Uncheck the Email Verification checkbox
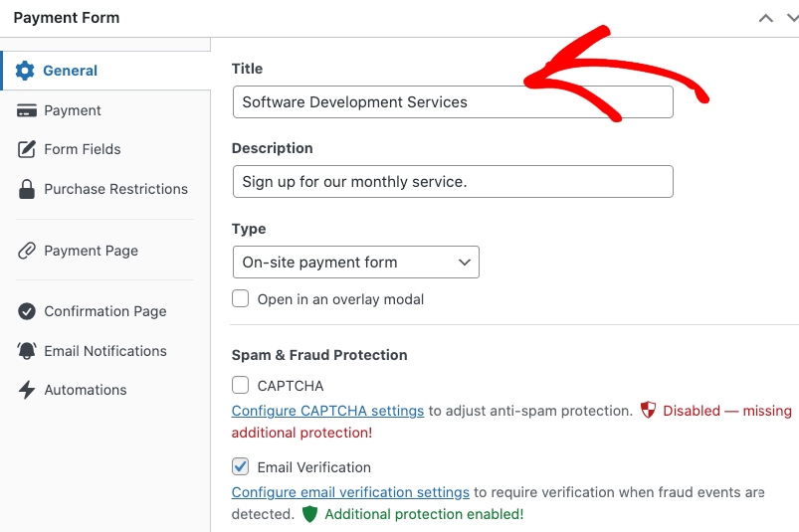The image size is (799, 532). (x=240, y=466)
